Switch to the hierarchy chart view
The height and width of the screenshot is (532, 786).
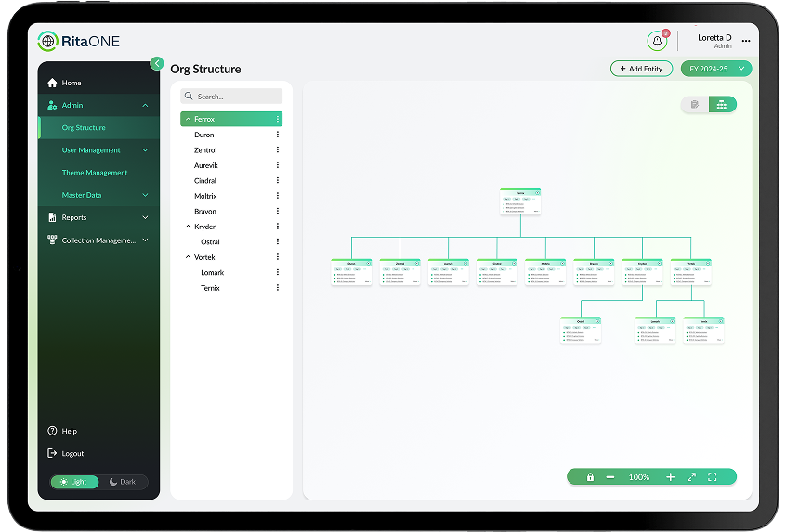[x=722, y=105]
